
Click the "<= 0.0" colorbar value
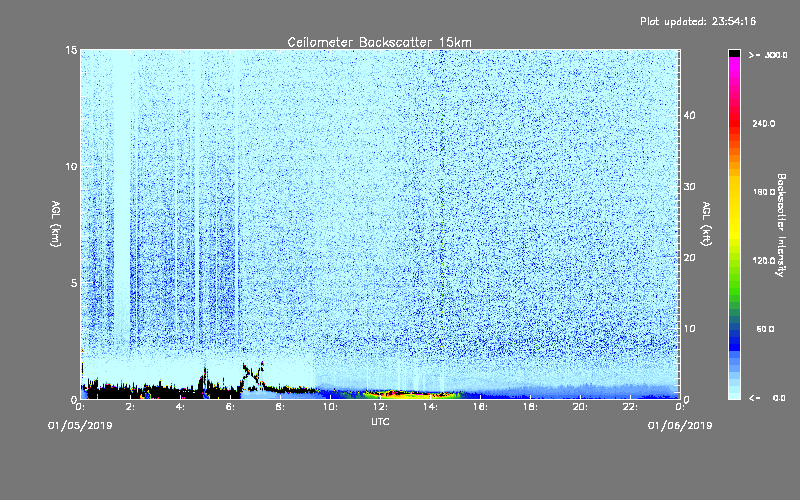click(767, 397)
